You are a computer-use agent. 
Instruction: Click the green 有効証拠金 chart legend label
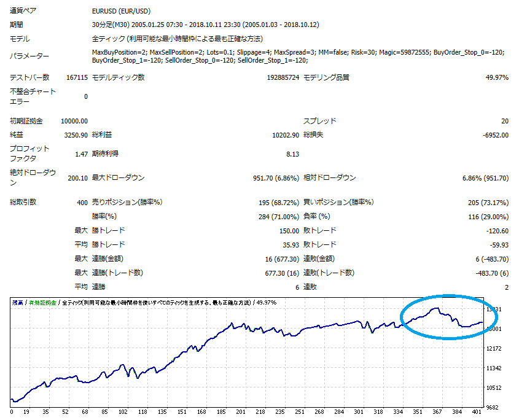click(43, 303)
